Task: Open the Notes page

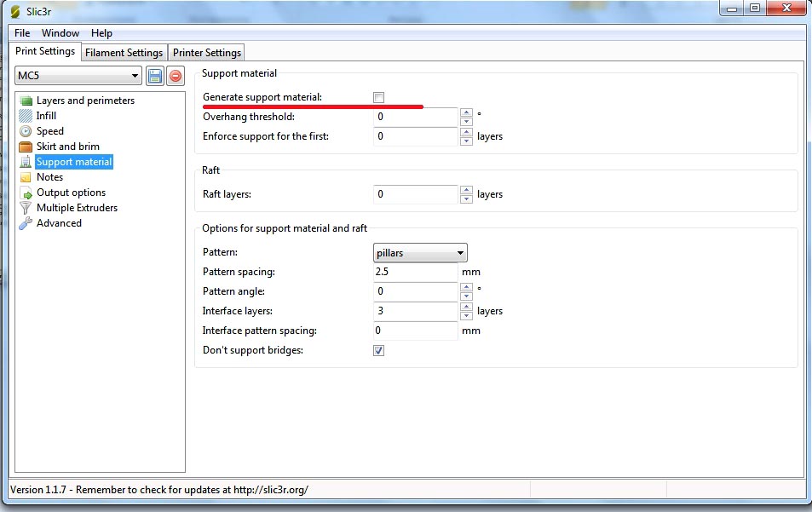Action: pos(49,177)
